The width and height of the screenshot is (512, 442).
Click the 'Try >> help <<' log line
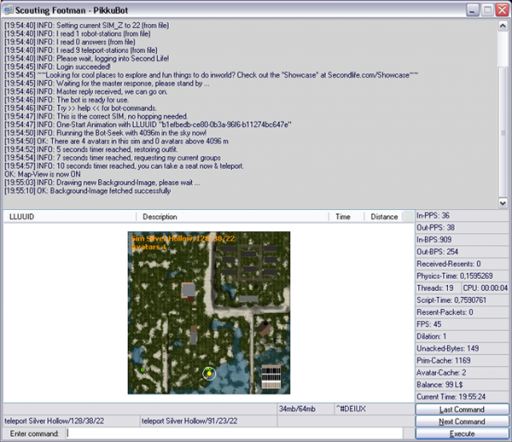tap(80, 108)
